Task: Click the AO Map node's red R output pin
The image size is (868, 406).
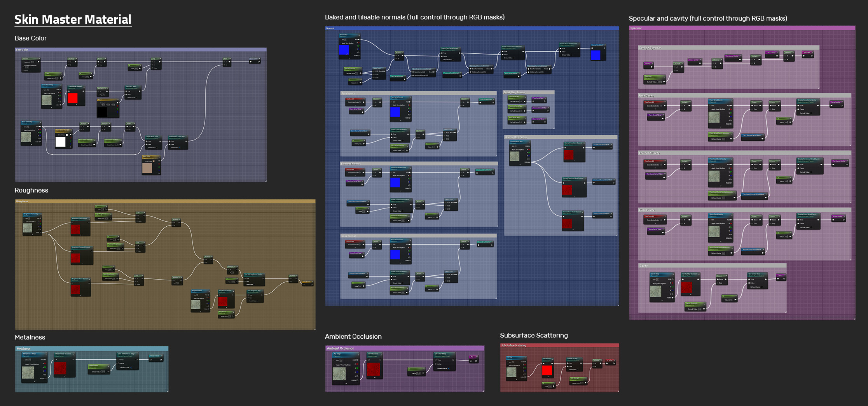Action: [358, 364]
